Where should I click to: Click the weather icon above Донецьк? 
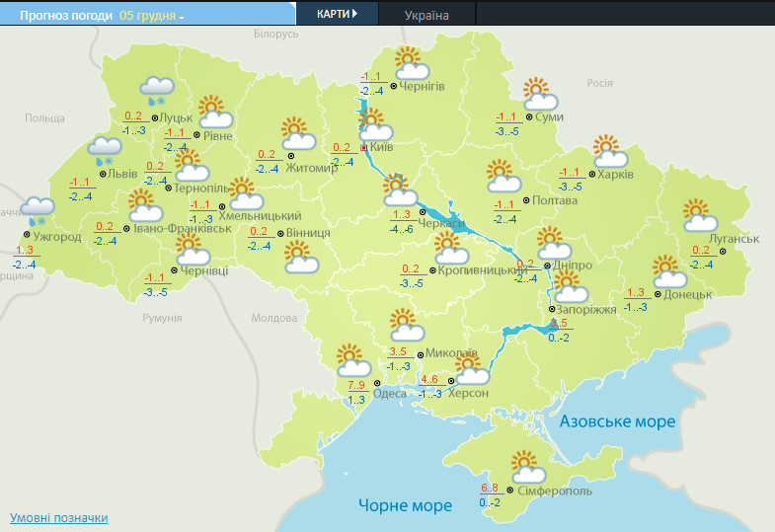668,271
